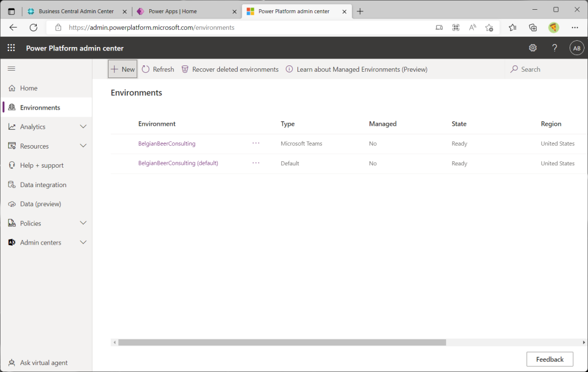Image resolution: width=588 pixels, height=372 pixels.
Task: Sort by the Environment column header
Action: (x=157, y=124)
